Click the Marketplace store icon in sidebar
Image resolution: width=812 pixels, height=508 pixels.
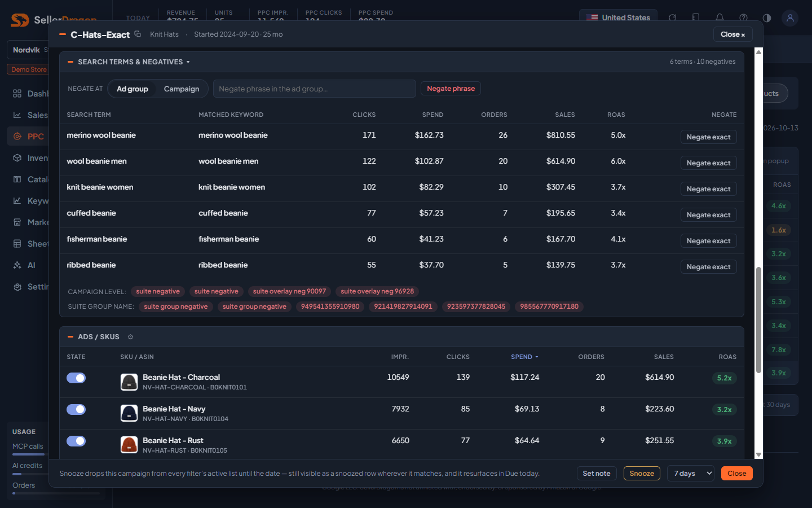click(x=17, y=222)
